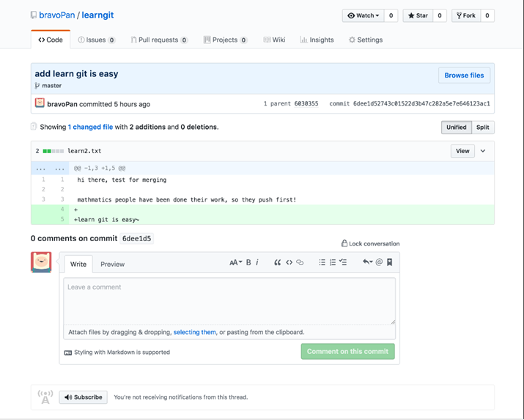Click Browse files button
This screenshot has width=524, height=420.
pos(464,75)
